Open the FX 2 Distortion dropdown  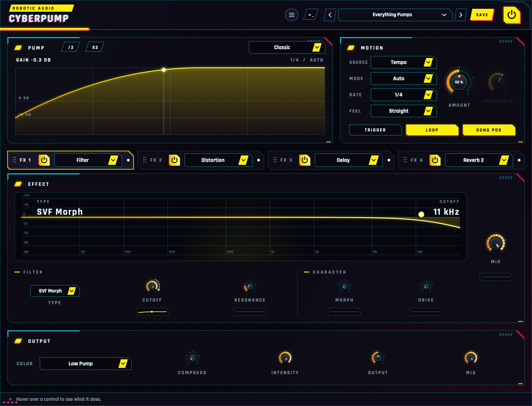coord(218,160)
